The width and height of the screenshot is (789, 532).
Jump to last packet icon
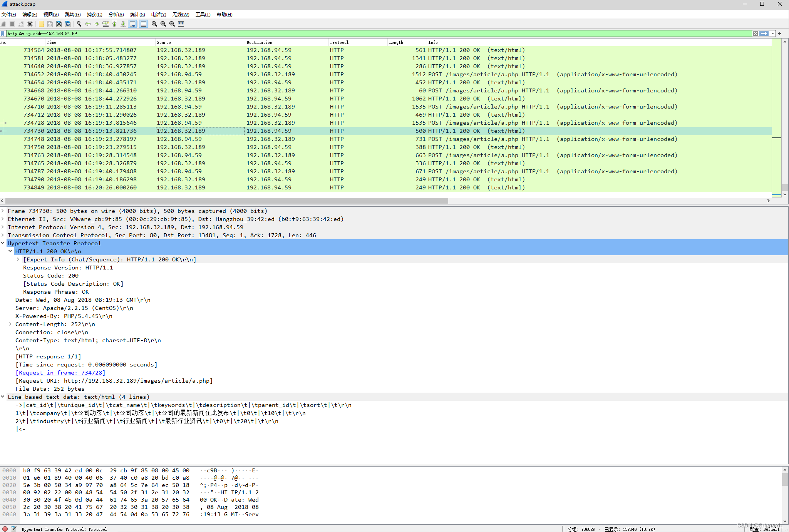[123, 24]
